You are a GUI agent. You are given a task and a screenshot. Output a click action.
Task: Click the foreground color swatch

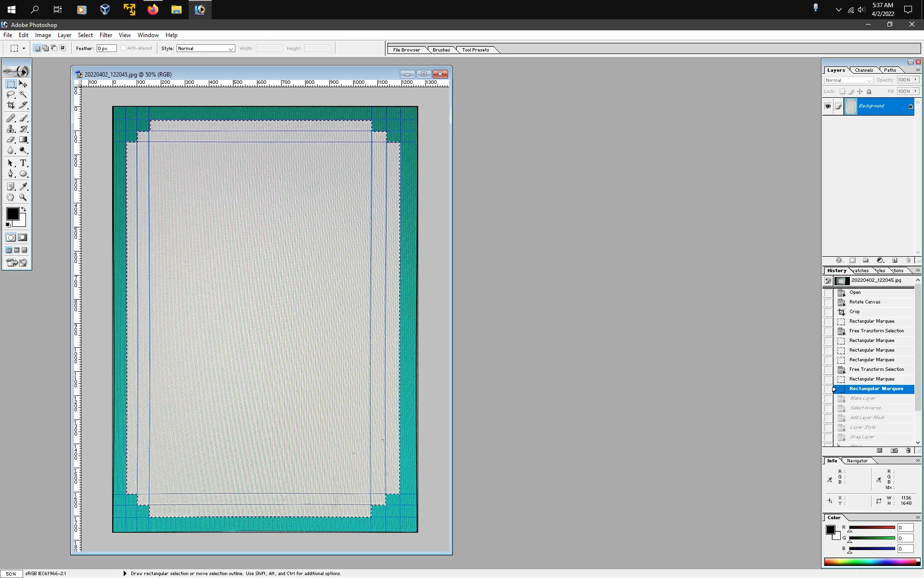[x=13, y=214]
